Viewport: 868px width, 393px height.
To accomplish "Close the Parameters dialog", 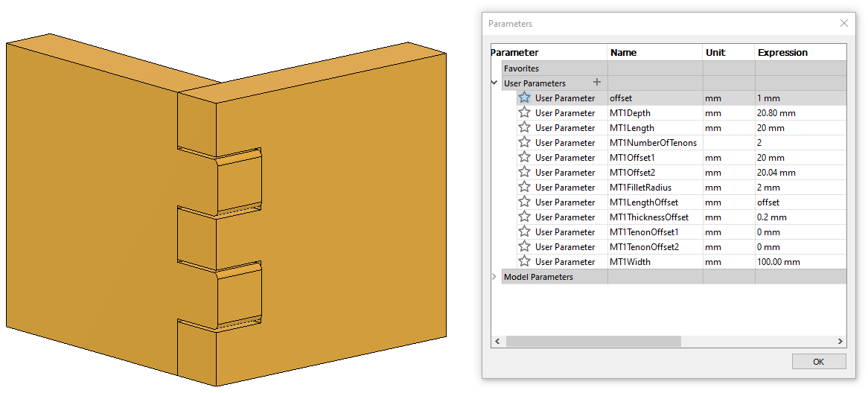I will (x=843, y=23).
